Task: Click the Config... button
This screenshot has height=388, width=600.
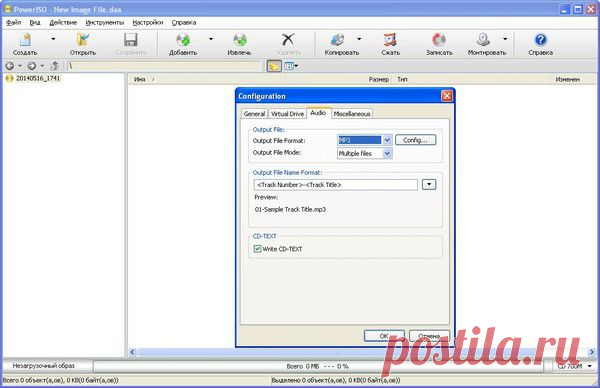Action: (415, 140)
